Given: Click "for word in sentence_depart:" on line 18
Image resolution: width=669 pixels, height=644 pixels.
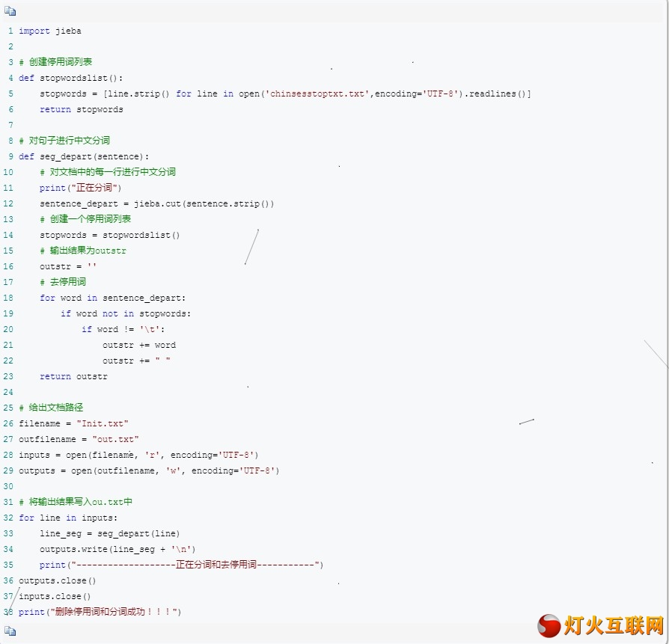Looking at the screenshot, I should click(x=113, y=298).
